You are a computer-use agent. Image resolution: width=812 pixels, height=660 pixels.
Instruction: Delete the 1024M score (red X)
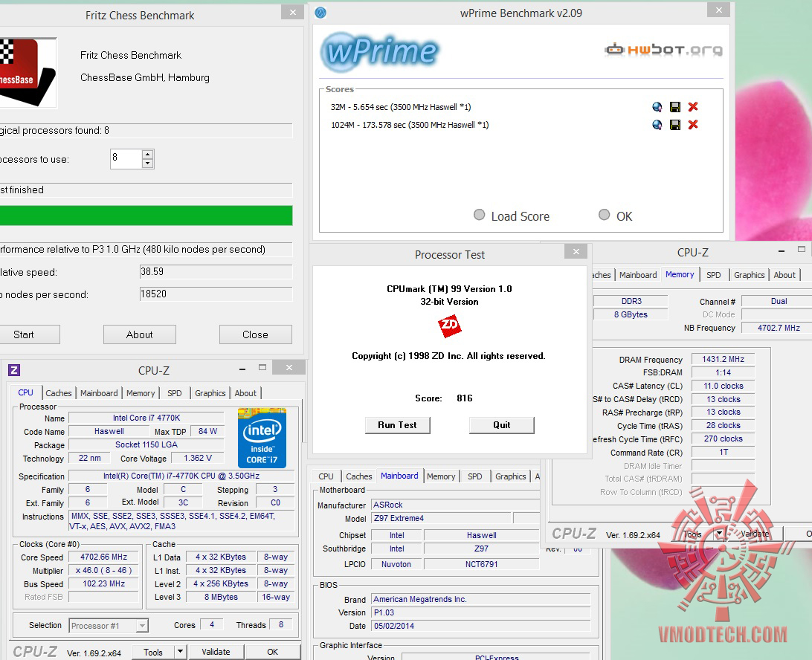pyautogui.click(x=693, y=124)
